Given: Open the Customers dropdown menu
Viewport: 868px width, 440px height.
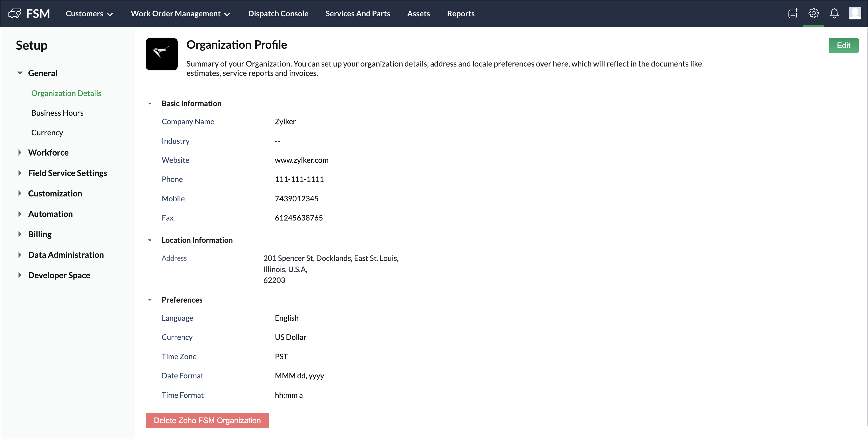Looking at the screenshot, I should pyautogui.click(x=89, y=13).
